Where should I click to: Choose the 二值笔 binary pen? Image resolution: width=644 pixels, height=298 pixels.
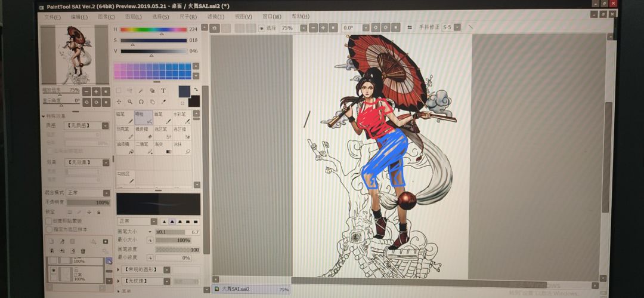143,148
